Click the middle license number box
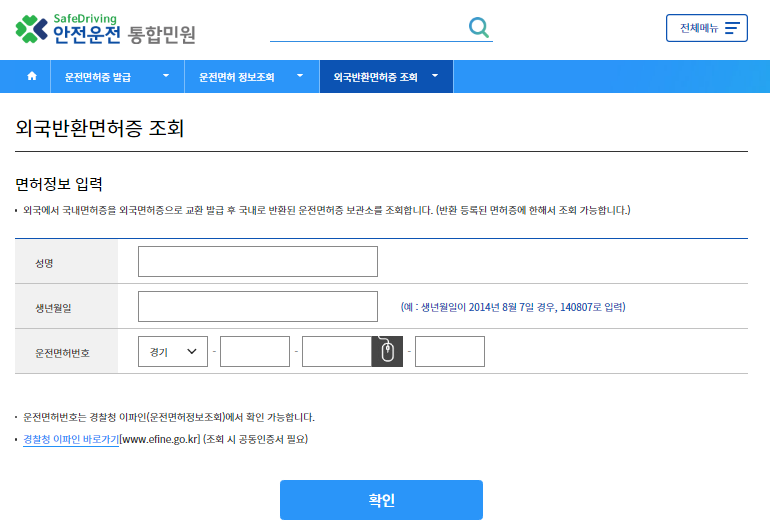The width and height of the screenshot is (770, 528). click(337, 352)
